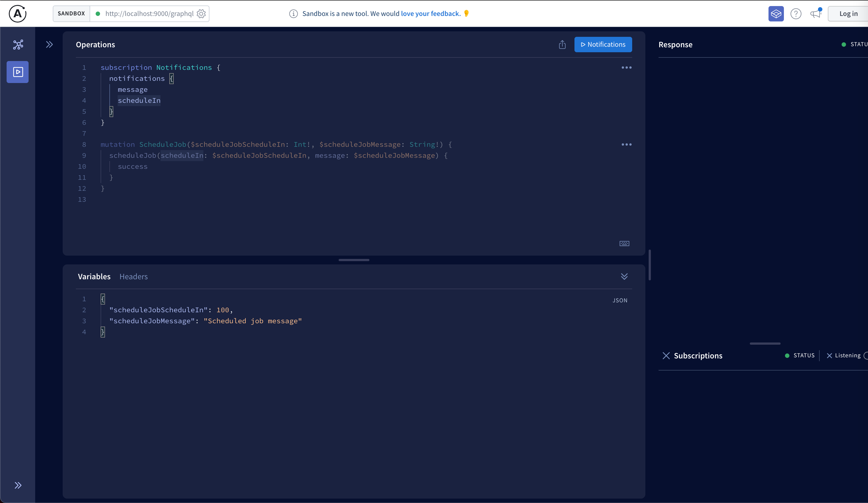Image resolution: width=868 pixels, height=503 pixels.
Task: Open the Studio layers icon button
Action: [x=776, y=14]
